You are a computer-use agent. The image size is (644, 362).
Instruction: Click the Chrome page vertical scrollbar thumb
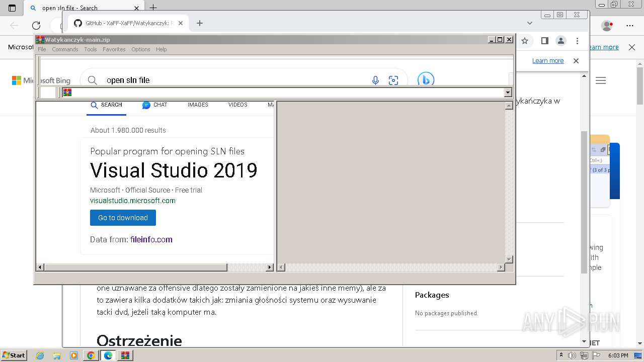click(584, 201)
